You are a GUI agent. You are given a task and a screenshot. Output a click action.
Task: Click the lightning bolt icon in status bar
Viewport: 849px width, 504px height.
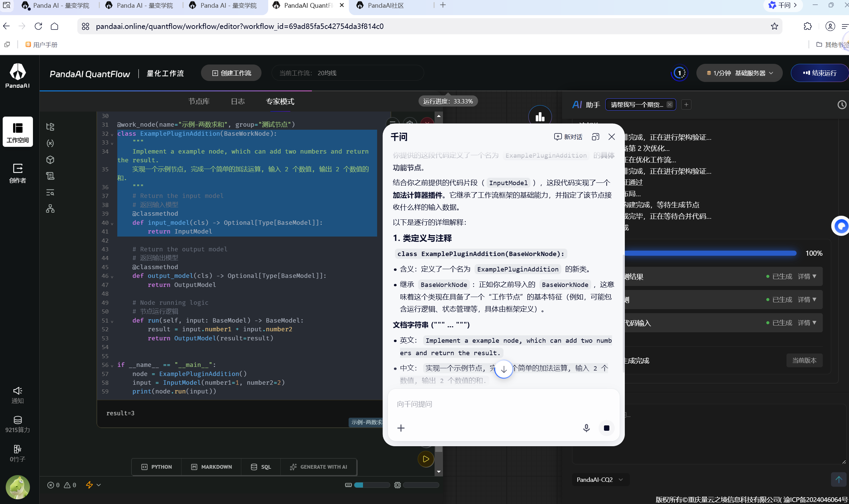(x=89, y=485)
